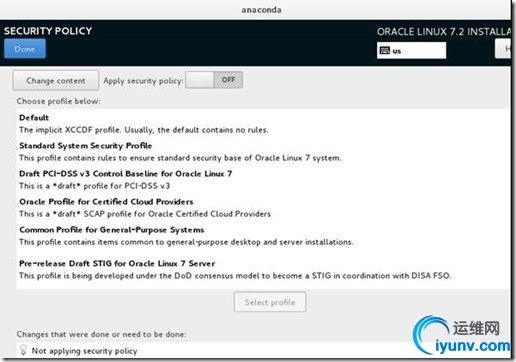Toggle the Apply security policy switch
Screen dimensions: 516x362
(x=214, y=80)
